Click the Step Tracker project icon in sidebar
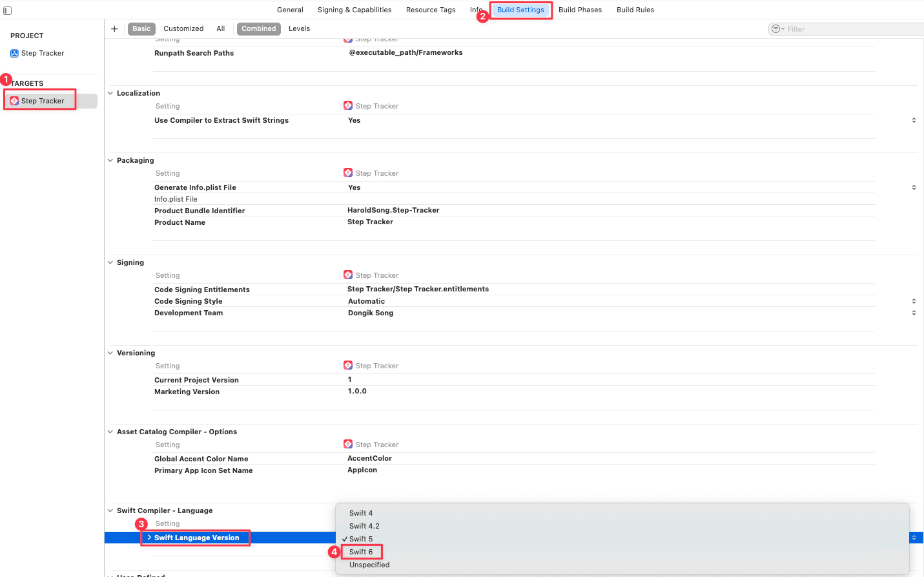The width and height of the screenshot is (924, 577). [14, 53]
